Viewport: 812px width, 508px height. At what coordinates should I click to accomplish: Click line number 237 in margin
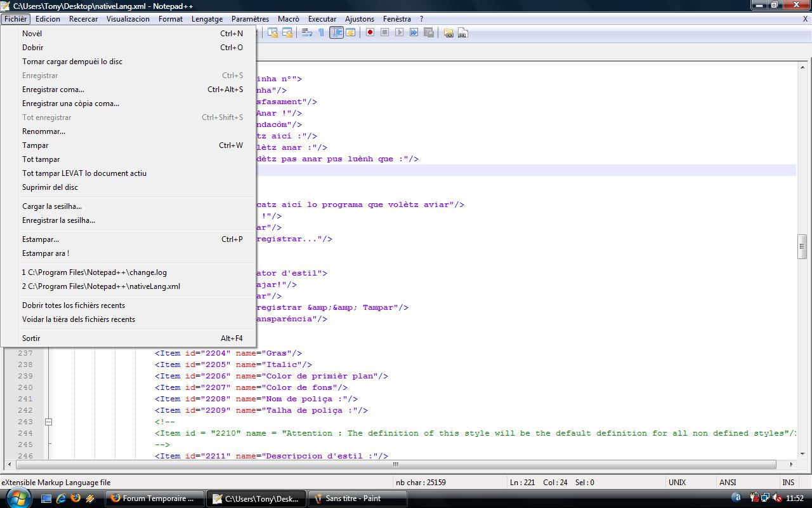pos(25,353)
